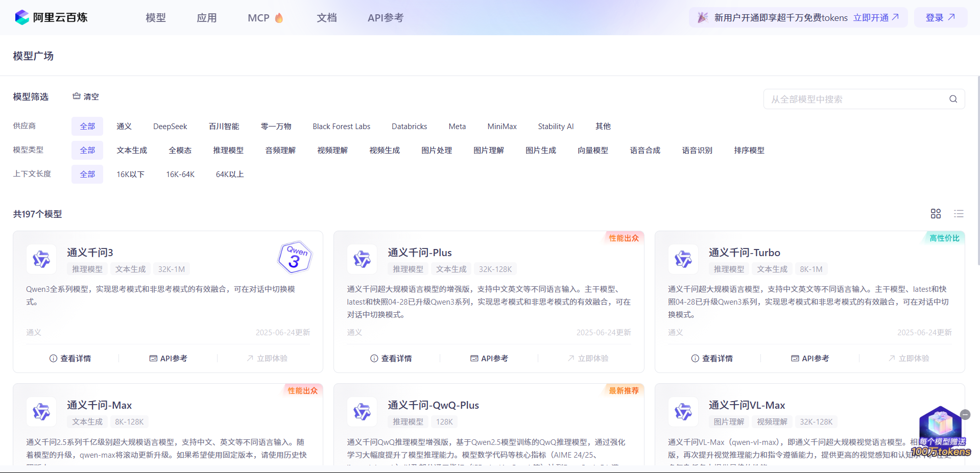Image resolution: width=980 pixels, height=473 pixels.
Task: Click the MCP flame icon
Action: (279, 18)
